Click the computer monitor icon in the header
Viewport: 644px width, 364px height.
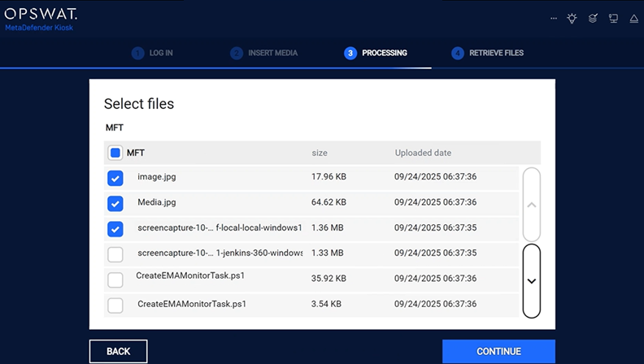[614, 18]
